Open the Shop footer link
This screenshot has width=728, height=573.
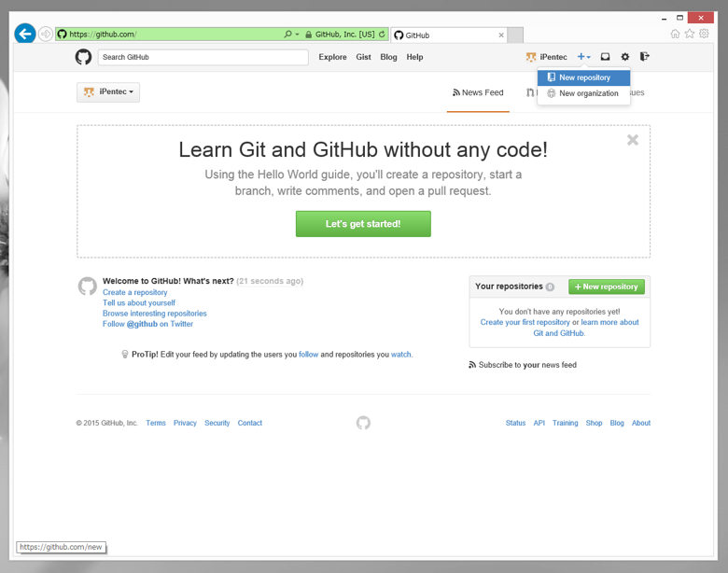(594, 423)
